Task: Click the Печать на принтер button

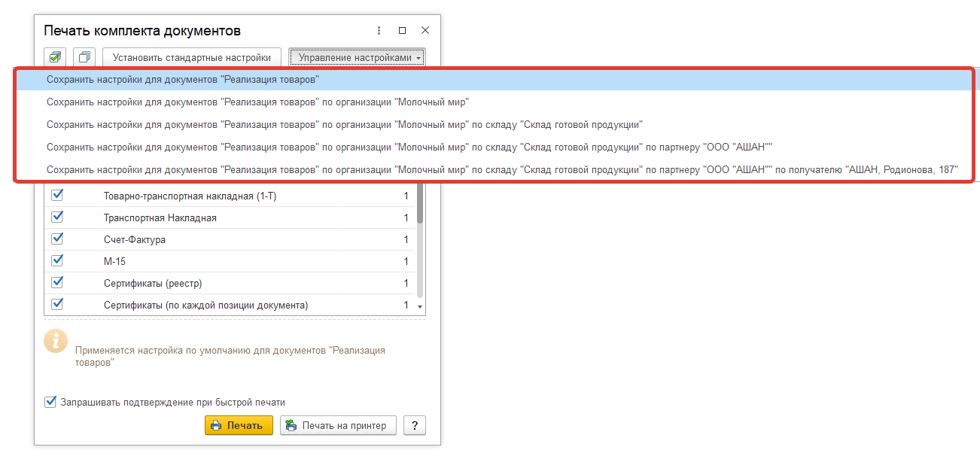Action: (x=338, y=425)
